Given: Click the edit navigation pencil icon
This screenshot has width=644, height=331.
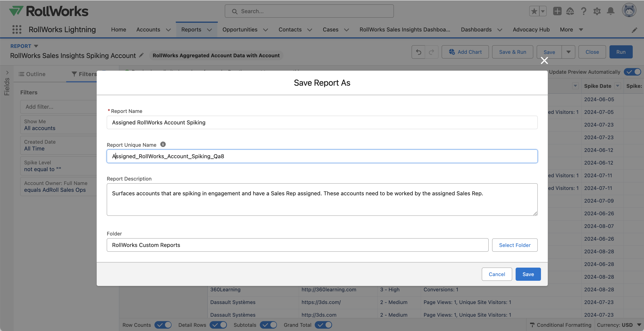Looking at the screenshot, I should tap(635, 30).
